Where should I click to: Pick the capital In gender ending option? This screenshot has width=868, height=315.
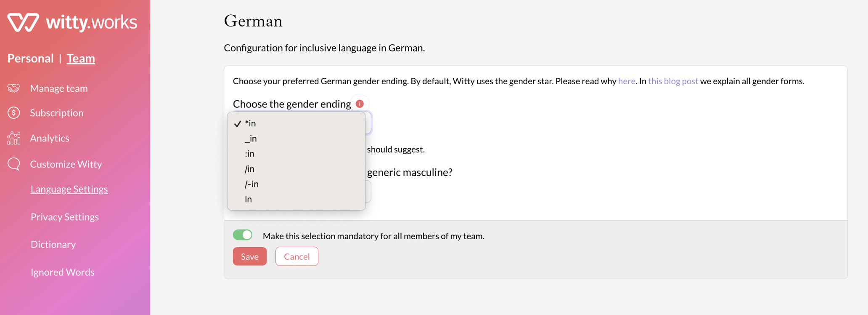pos(249,199)
